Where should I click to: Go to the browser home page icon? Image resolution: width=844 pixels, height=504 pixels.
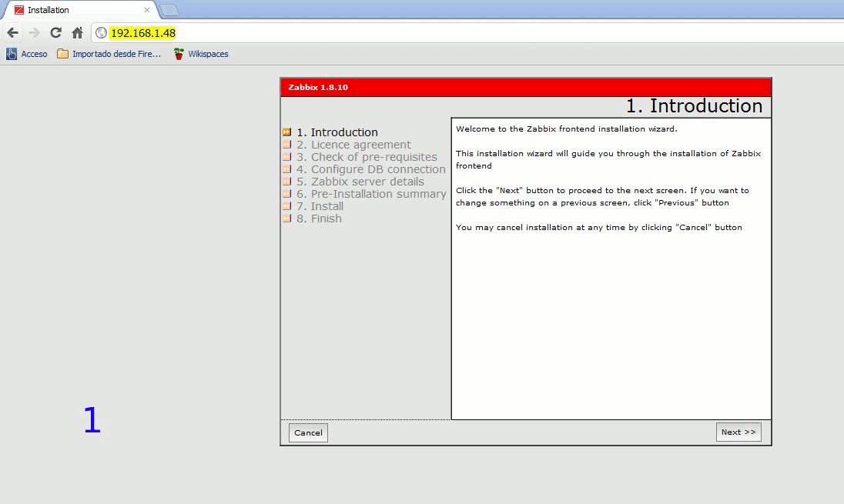coord(77,32)
